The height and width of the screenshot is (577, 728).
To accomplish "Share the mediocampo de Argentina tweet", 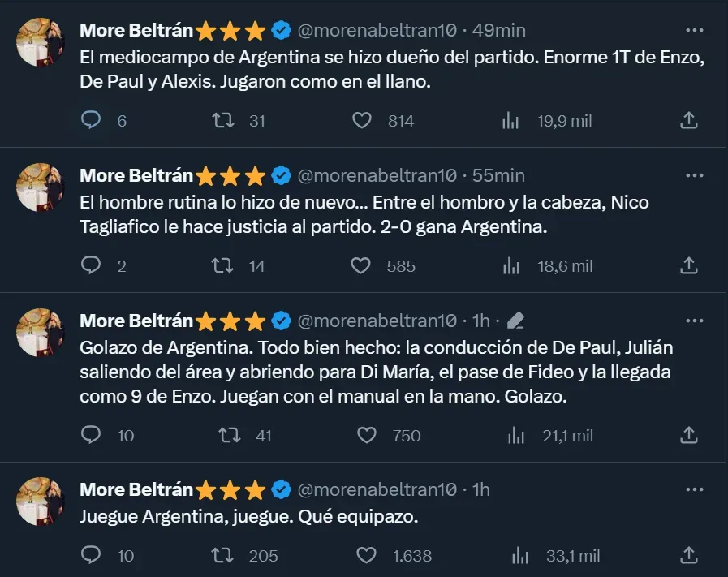I will [688, 121].
